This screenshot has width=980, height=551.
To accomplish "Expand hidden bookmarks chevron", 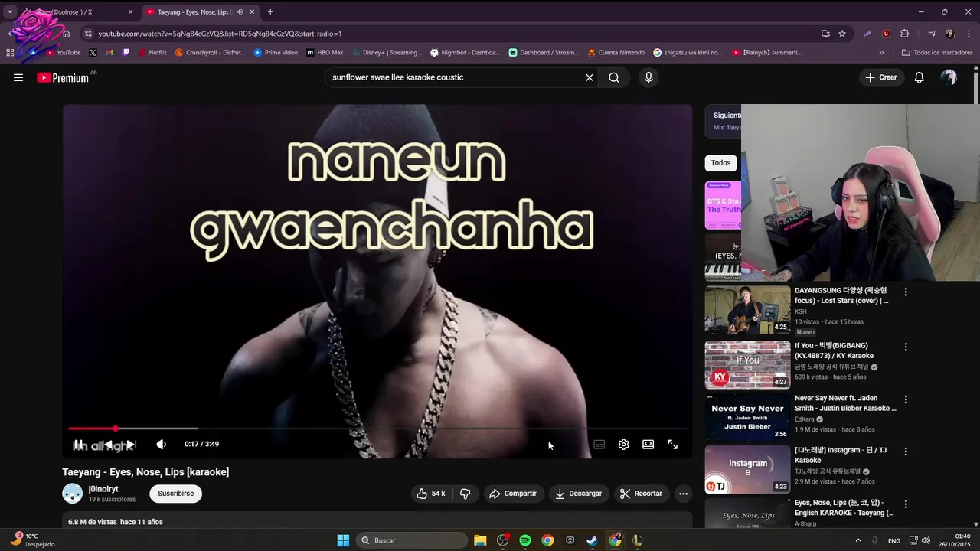I will point(881,53).
